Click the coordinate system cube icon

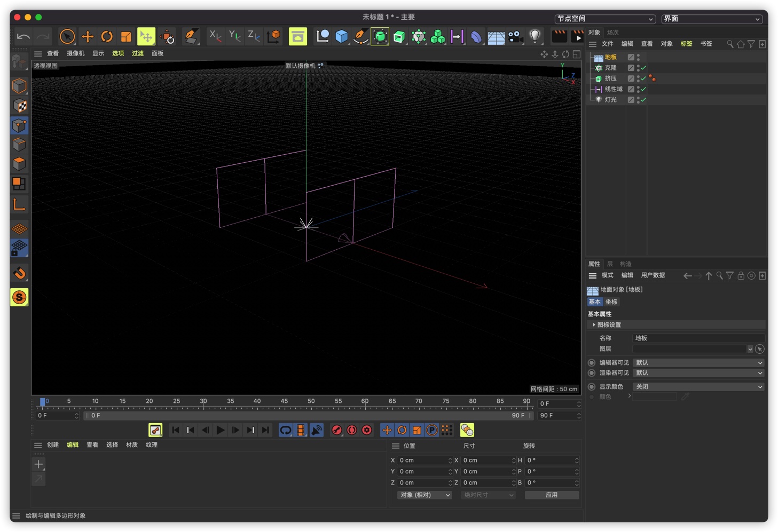click(x=274, y=36)
